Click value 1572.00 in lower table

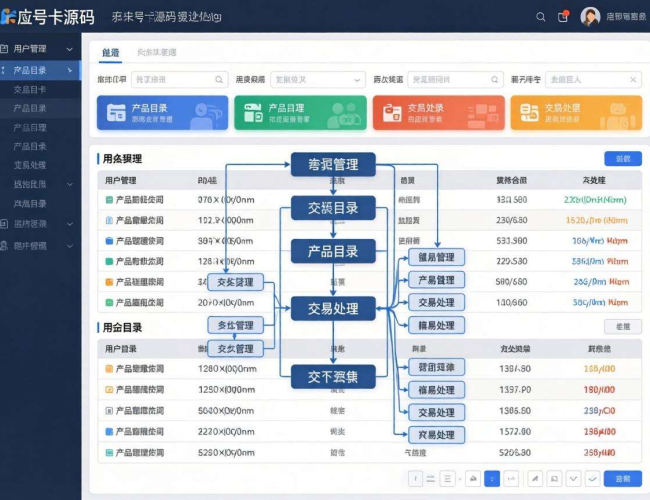[x=515, y=432]
